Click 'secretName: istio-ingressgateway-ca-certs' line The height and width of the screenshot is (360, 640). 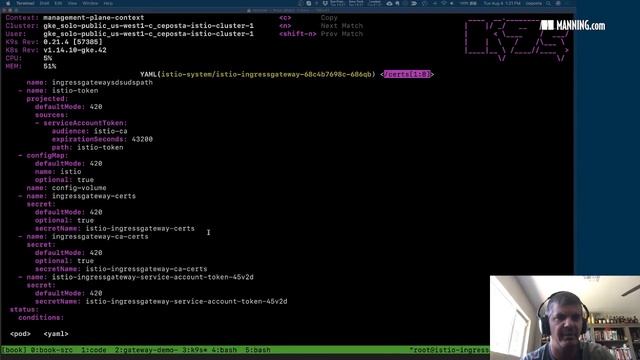point(121,269)
